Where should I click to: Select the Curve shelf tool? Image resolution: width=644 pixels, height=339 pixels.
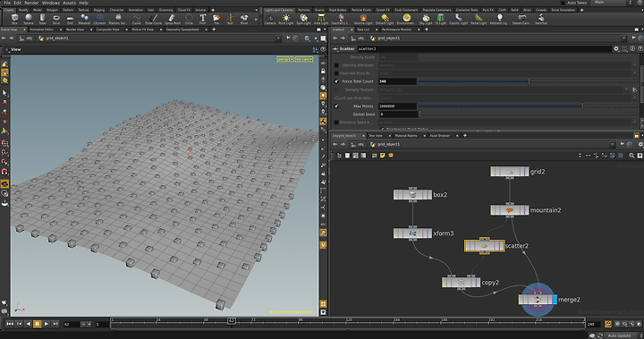pos(136,19)
